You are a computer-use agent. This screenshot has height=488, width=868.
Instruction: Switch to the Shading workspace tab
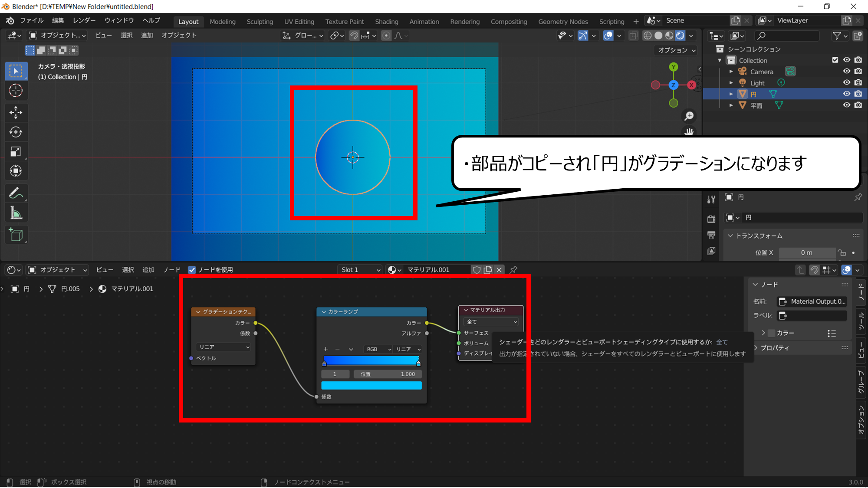coord(386,22)
